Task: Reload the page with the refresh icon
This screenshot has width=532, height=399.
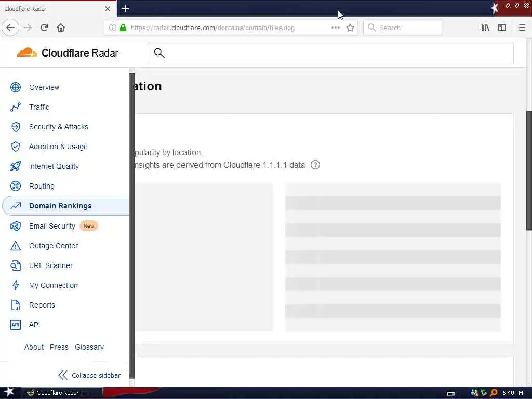Action: click(44, 28)
